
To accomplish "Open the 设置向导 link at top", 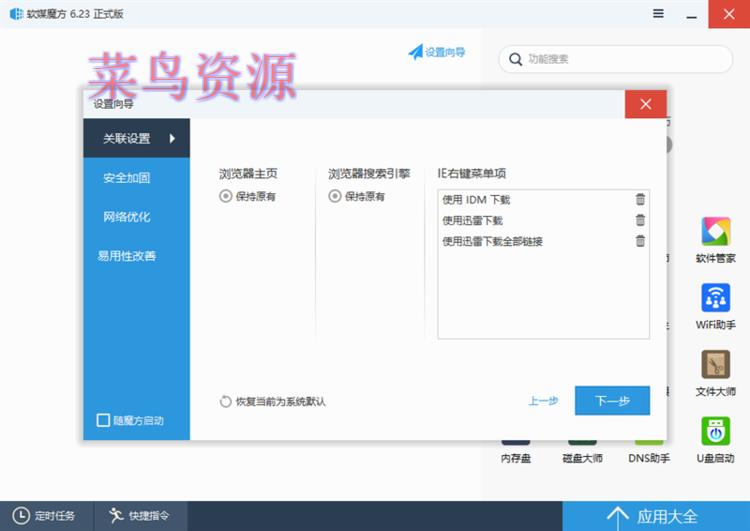I will tap(437, 52).
